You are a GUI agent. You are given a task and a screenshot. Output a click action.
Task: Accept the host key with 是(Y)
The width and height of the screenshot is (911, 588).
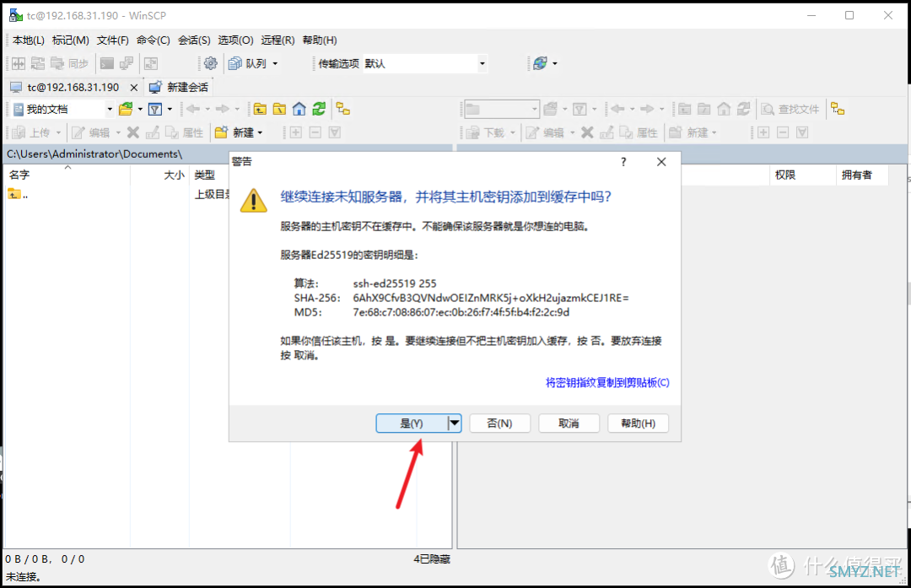[412, 423]
